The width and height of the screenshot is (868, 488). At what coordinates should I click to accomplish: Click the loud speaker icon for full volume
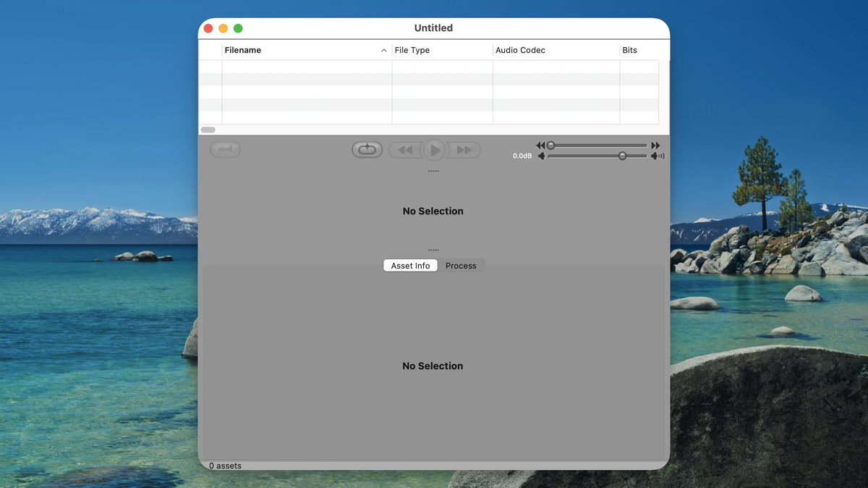tap(657, 156)
